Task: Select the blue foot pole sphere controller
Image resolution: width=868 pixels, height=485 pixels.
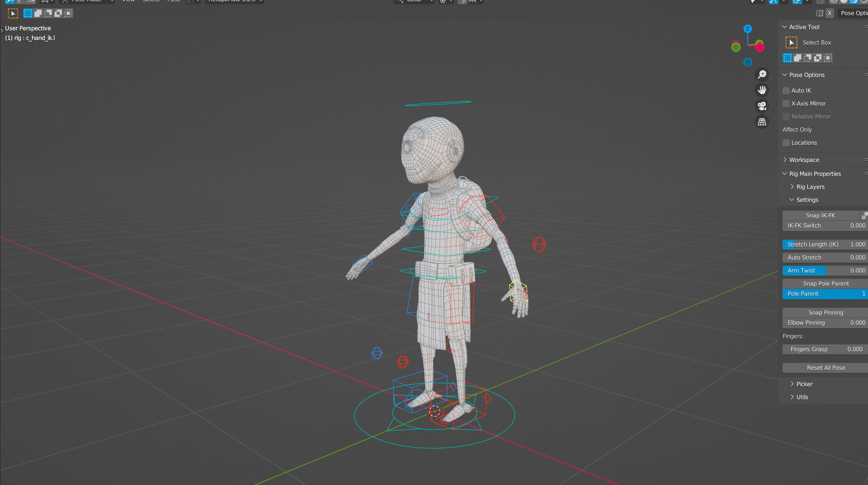Action: coord(377,353)
